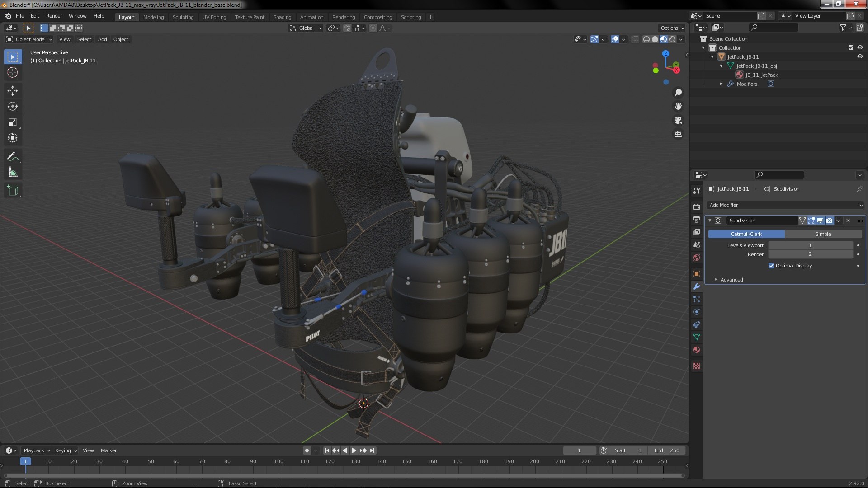This screenshot has width=868, height=488.
Task: Open the Keying popover
Action: click(66, 450)
